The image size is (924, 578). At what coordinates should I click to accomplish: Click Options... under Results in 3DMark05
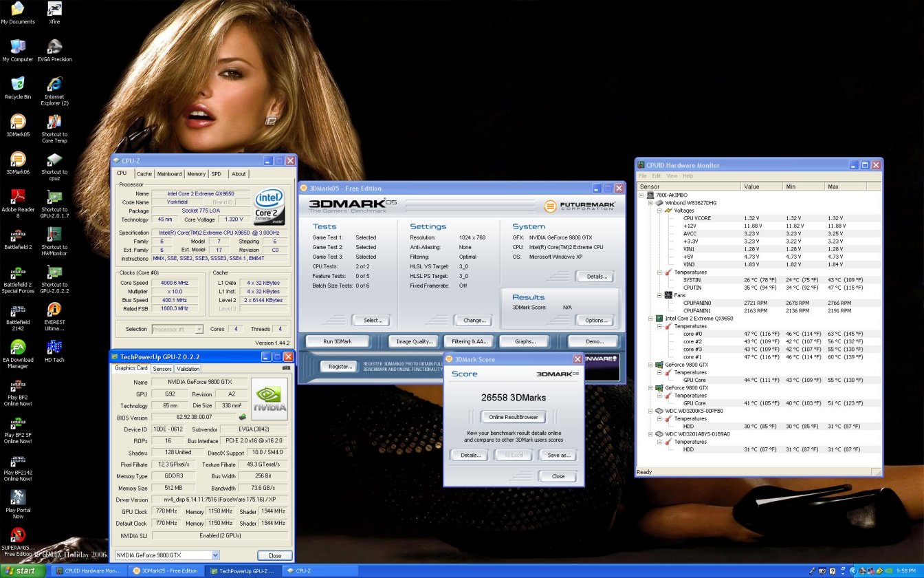[x=595, y=320]
